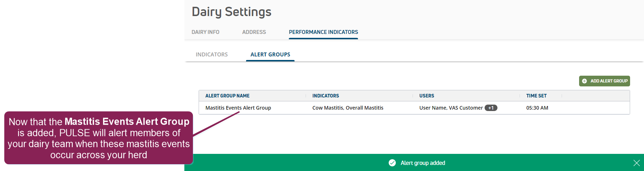Click the maroon Mastitis Events callout box
644x171 pixels.
98,138
